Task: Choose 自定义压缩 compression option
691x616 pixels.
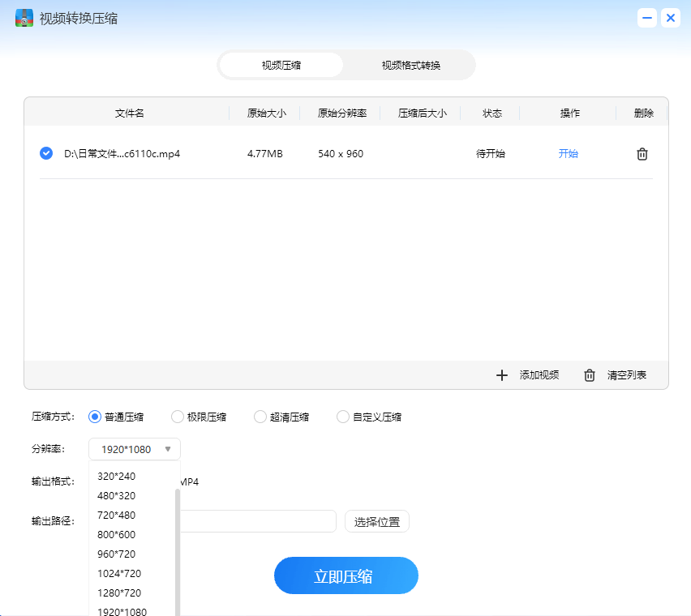Action: [342, 416]
